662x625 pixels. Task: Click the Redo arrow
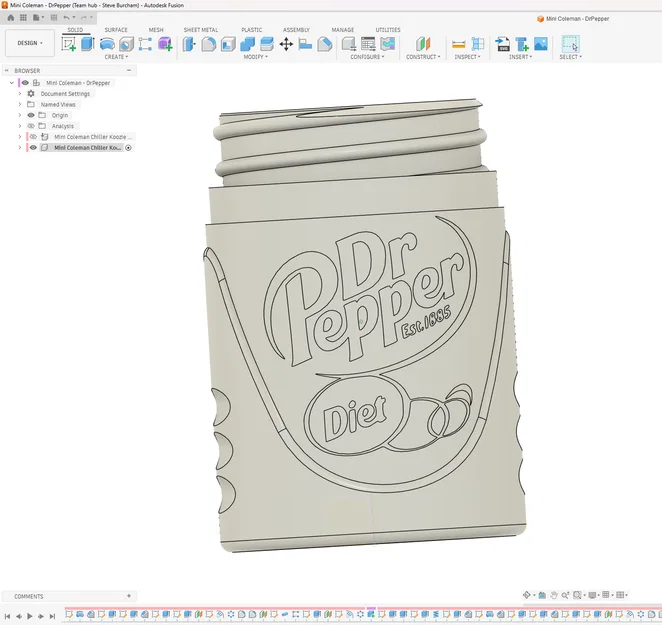tap(84, 18)
